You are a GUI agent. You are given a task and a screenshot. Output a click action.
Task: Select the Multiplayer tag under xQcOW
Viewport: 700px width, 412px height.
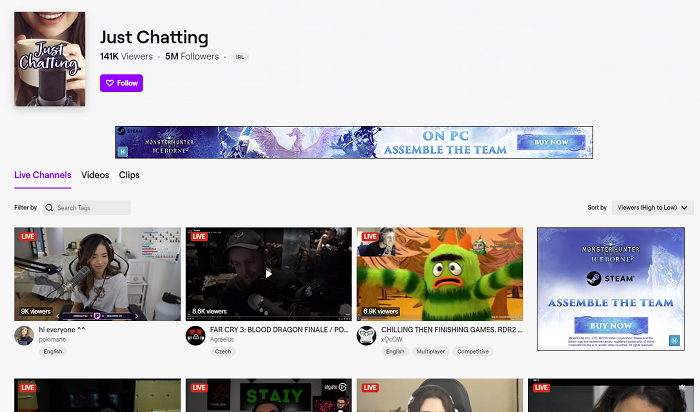430,352
